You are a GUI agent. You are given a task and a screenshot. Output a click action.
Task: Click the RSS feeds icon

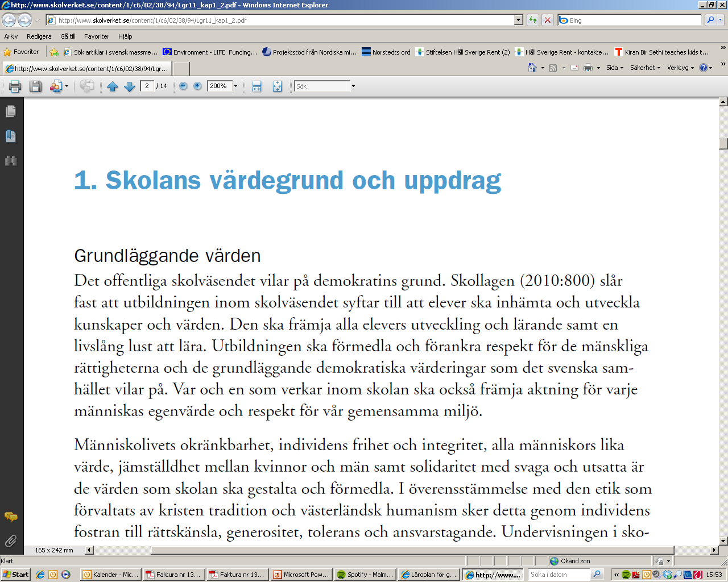click(552, 68)
